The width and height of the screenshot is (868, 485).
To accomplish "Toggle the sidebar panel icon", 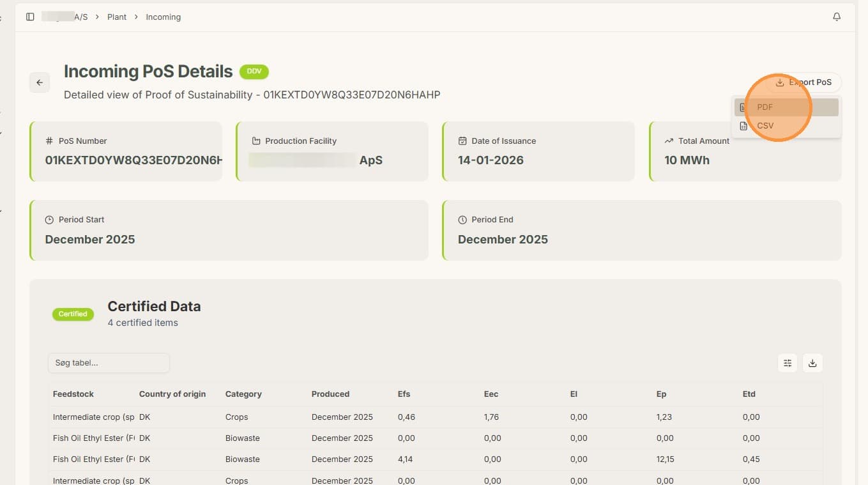I will point(30,17).
